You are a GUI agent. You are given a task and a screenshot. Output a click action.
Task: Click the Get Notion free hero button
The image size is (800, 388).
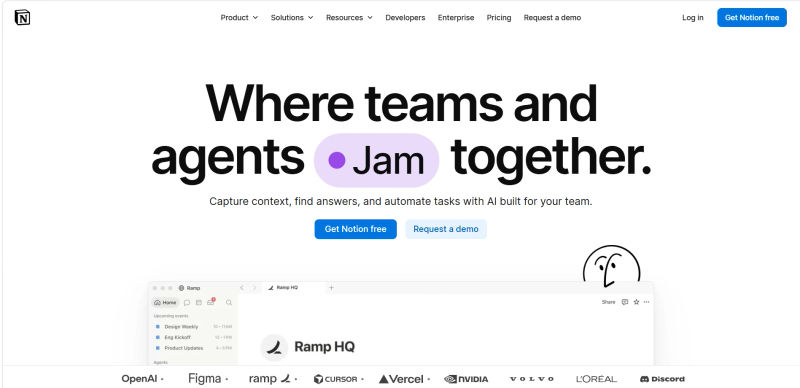click(x=355, y=229)
